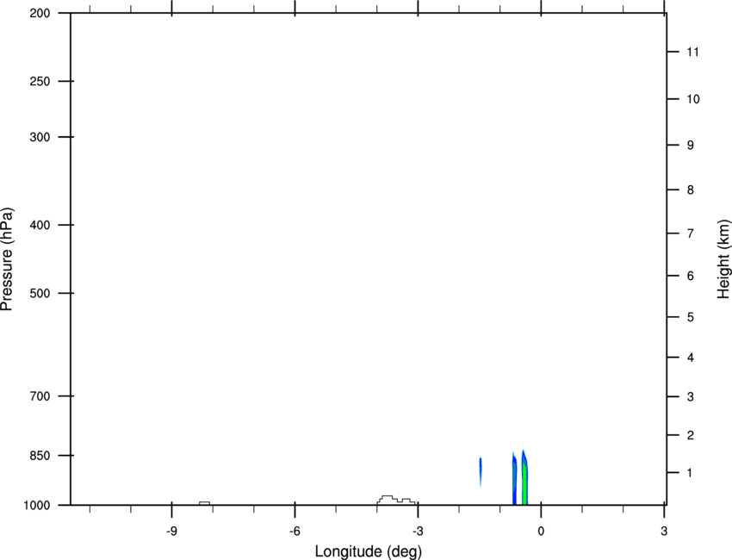The width and height of the screenshot is (732, 560).
Task: Click the 10 km height label
Action: tap(693, 99)
